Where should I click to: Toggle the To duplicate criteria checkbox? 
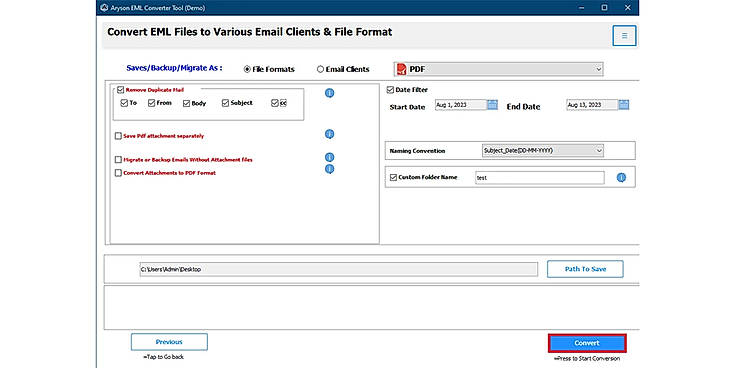(x=124, y=103)
